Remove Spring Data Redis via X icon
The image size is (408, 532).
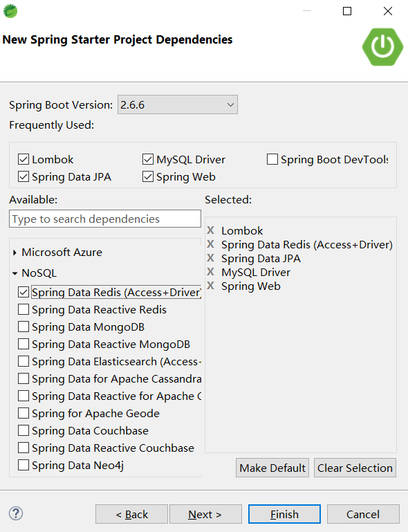point(211,244)
